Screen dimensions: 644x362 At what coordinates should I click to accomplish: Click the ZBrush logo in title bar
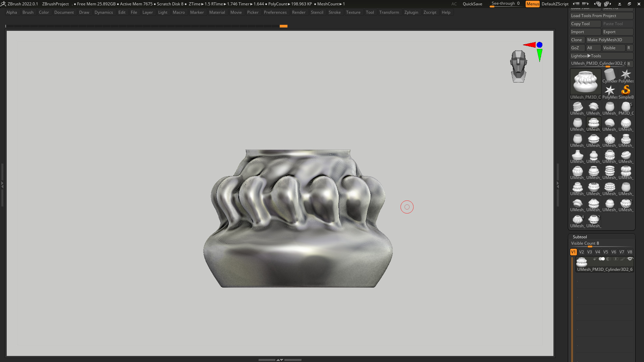point(3,4)
